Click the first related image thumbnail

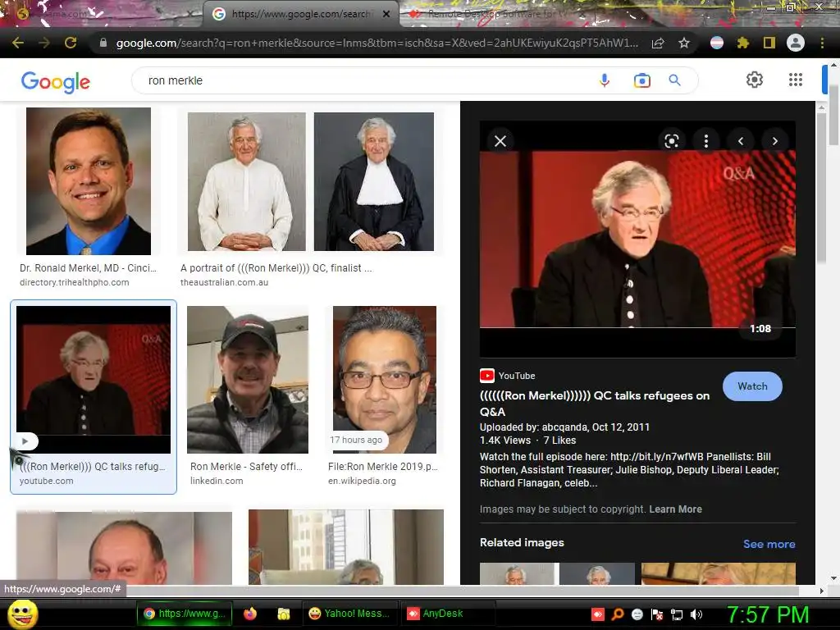point(517,573)
